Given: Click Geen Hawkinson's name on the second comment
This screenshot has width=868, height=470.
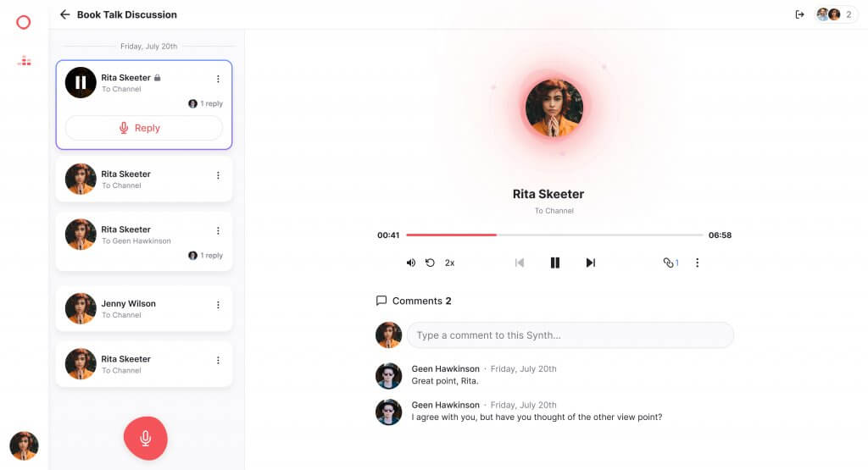Looking at the screenshot, I should pyautogui.click(x=445, y=405).
